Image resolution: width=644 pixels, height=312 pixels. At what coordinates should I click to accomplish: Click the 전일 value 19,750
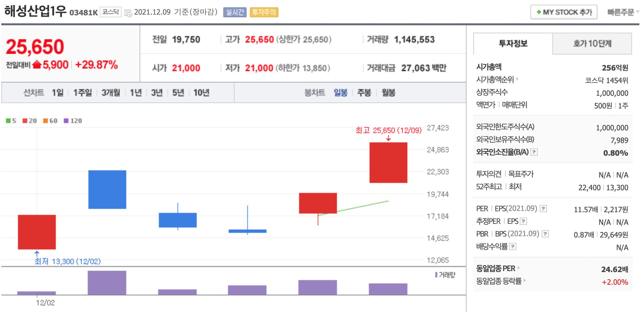(x=186, y=40)
